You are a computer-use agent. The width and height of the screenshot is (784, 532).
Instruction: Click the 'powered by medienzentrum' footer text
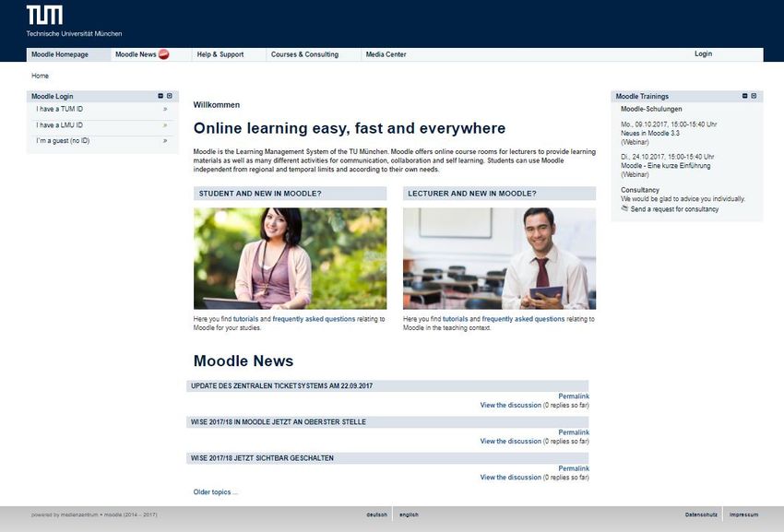click(x=94, y=514)
